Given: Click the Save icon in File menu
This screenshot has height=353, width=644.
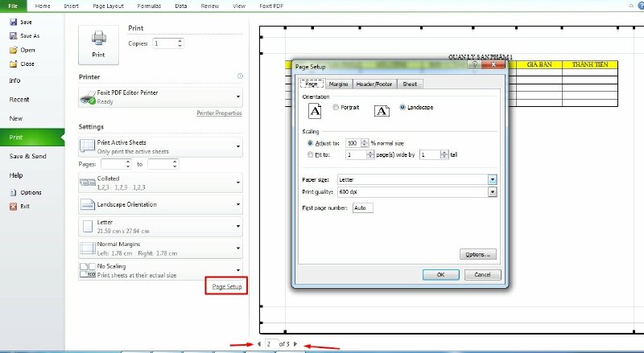Looking at the screenshot, I should (13, 23).
